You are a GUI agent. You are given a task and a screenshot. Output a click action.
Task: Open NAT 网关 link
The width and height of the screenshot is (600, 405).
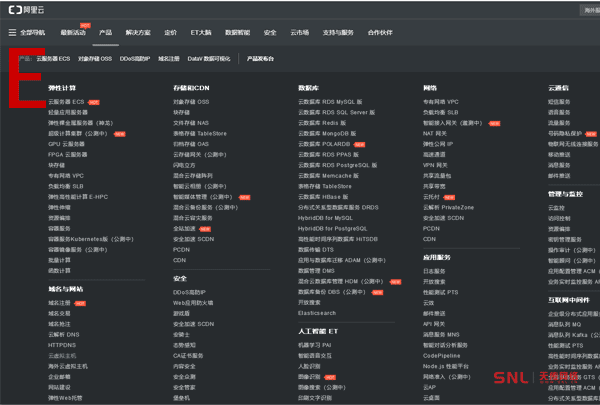click(x=435, y=134)
